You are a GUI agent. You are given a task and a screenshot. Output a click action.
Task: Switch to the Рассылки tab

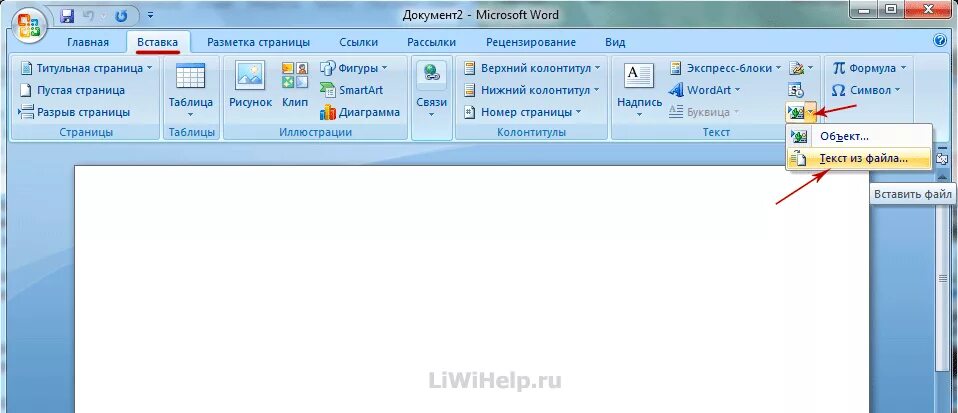[x=431, y=42]
